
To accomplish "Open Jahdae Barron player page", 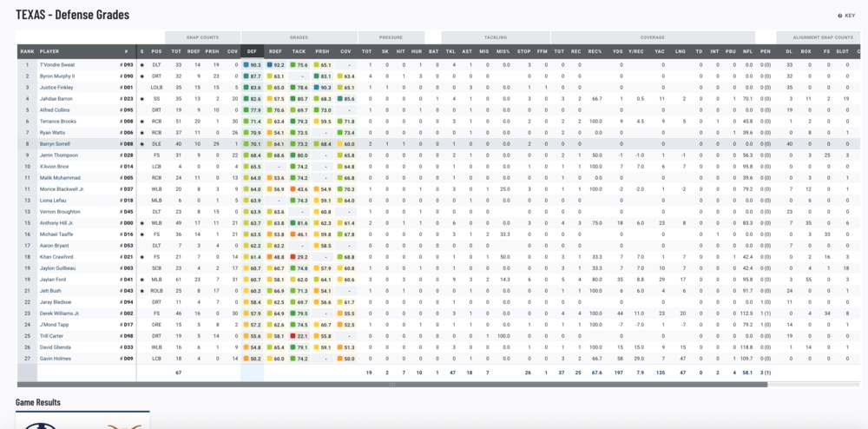I will 57,99.
